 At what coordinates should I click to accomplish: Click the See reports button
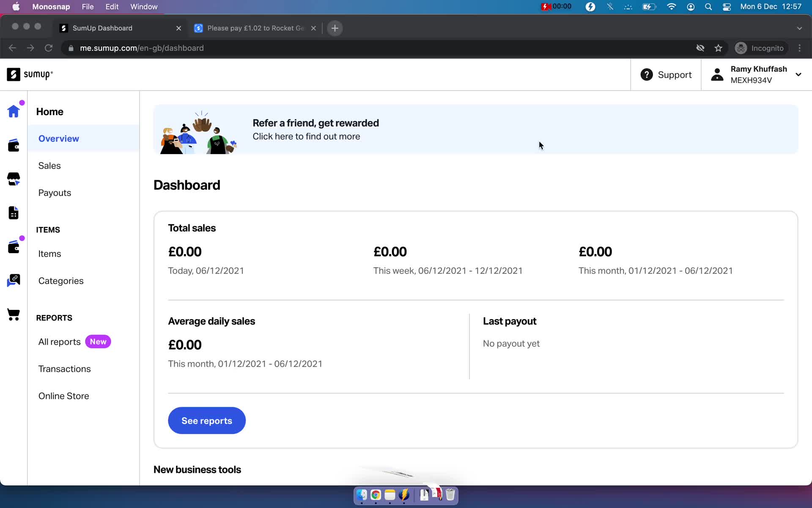coord(207,420)
